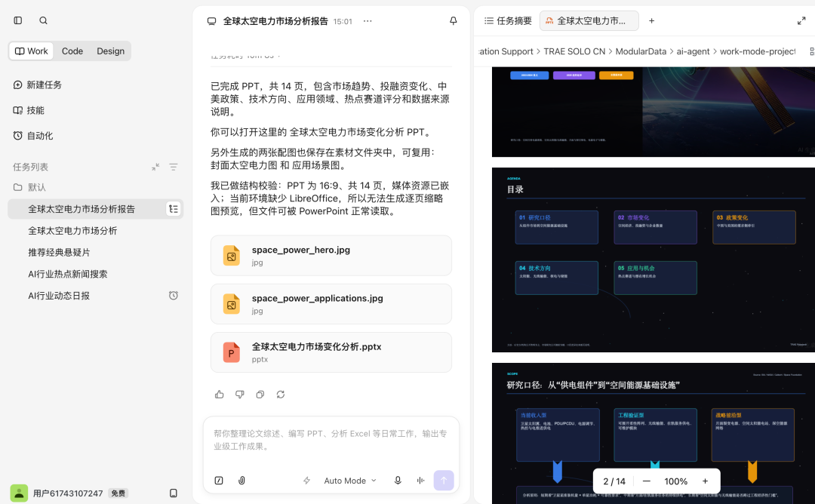The width and height of the screenshot is (815, 504).
Task: Click the slash command icon in input box
Action: pos(219,481)
